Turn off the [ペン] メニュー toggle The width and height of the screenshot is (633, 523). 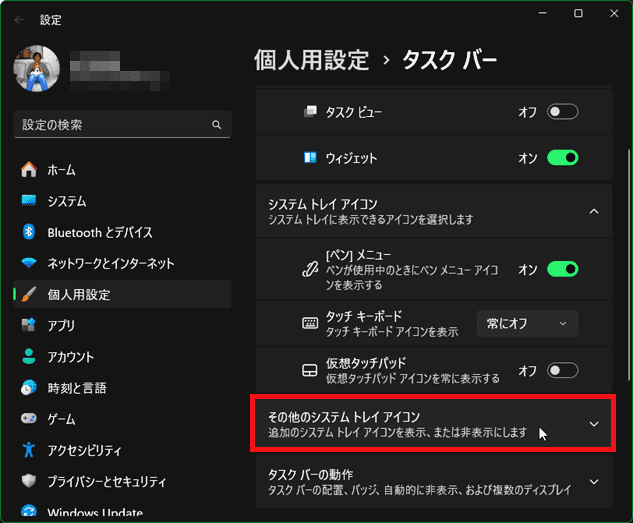(562, 269)
